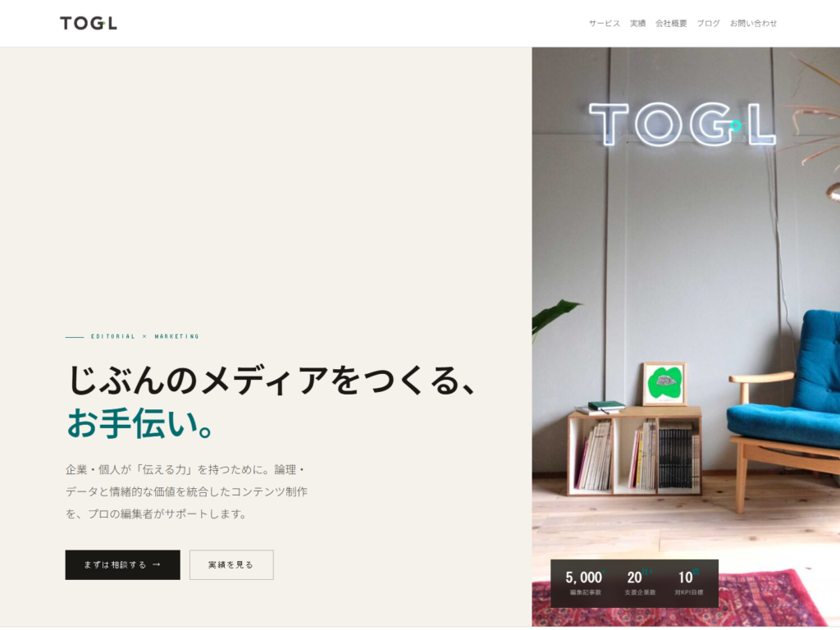Click the neon TOGL sign in the photo
Viewport: 840px width, 630px height.
click(x=682, y=124)
